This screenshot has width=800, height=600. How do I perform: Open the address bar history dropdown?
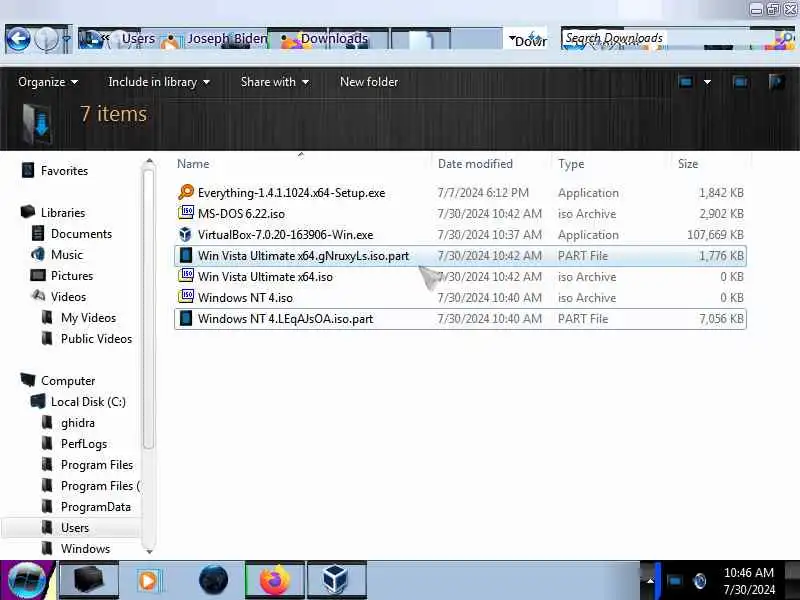coord(512,38)
